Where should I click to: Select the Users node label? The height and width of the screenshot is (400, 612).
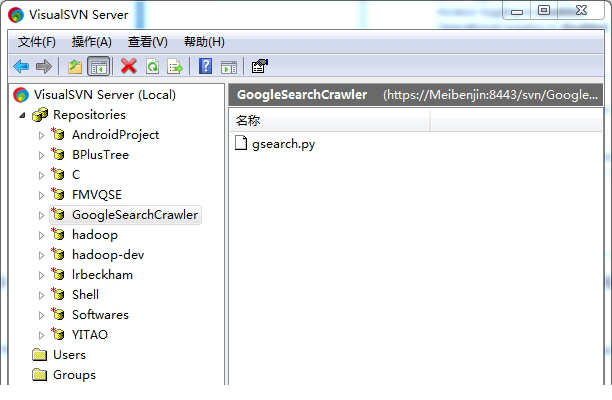click(x=69, y=355)
